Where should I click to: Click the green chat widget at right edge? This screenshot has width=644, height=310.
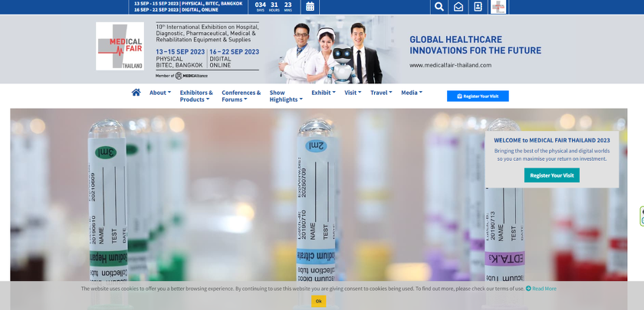pyautogui.click(x=641, y=216)
